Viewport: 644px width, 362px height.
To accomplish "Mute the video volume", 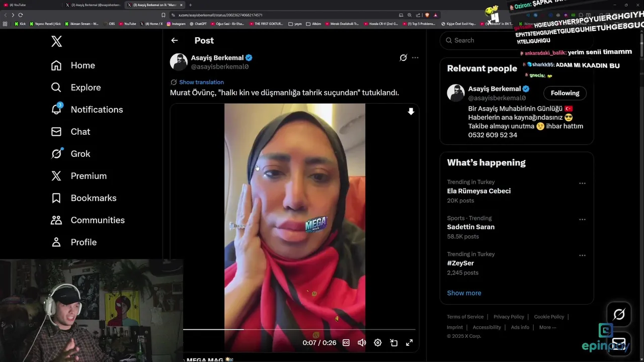I will click(x=362, y=343).
